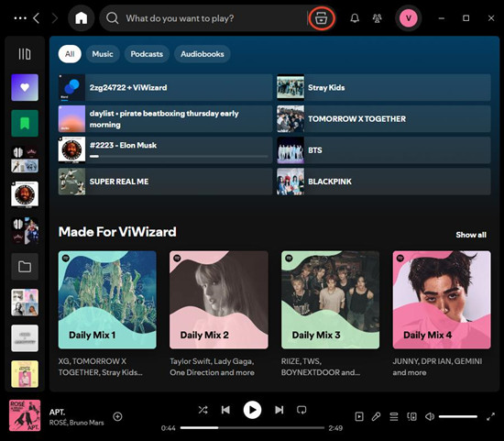Seek on the song progress bar
The image size is (504, 441).
[252, 428]
